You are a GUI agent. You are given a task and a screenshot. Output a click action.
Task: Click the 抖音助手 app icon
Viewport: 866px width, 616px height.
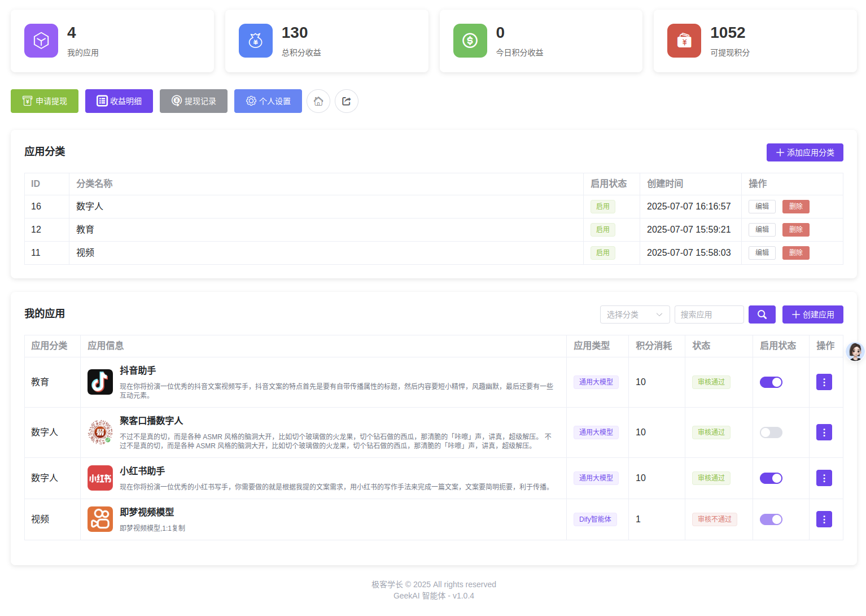(100, 382)
